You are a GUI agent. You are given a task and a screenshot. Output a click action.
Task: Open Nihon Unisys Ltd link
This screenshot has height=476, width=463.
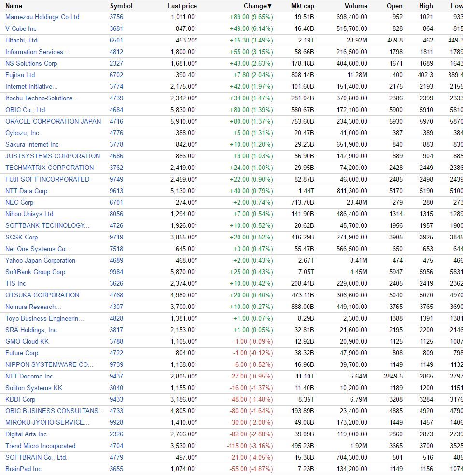pyautogui.click(x=29, y=214)
